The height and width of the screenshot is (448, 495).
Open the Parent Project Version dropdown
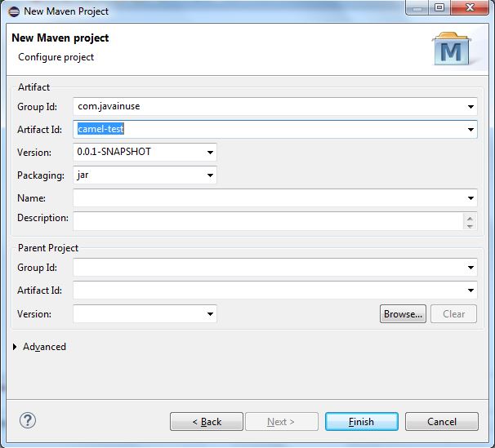point(211,314)
